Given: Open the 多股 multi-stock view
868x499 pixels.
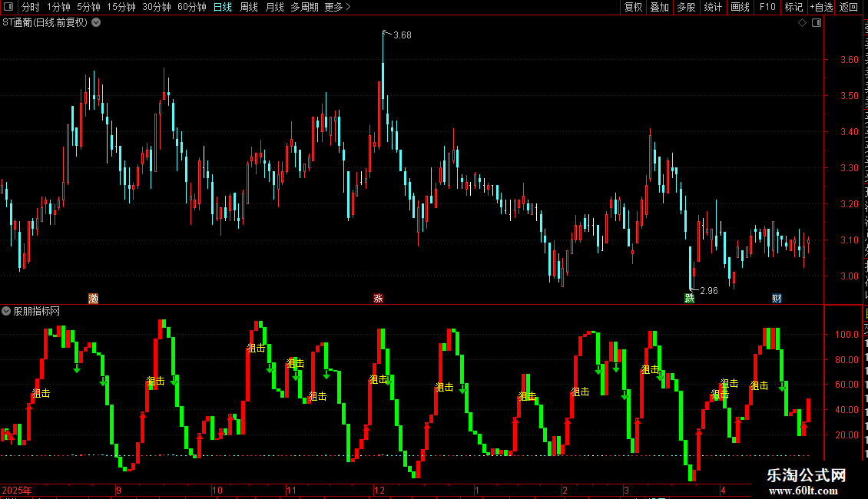Looking at the screenshot, I should click(687, 7).
